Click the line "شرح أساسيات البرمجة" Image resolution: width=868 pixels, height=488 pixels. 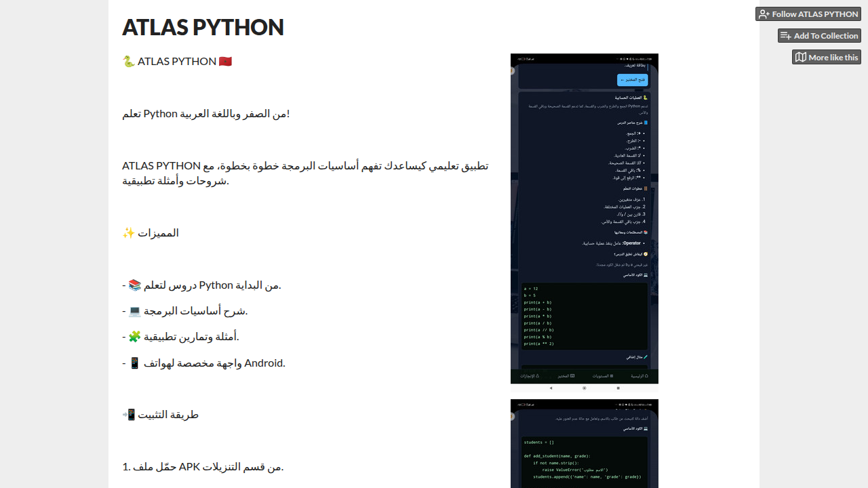pyautogui.click(x=185, y=311)
